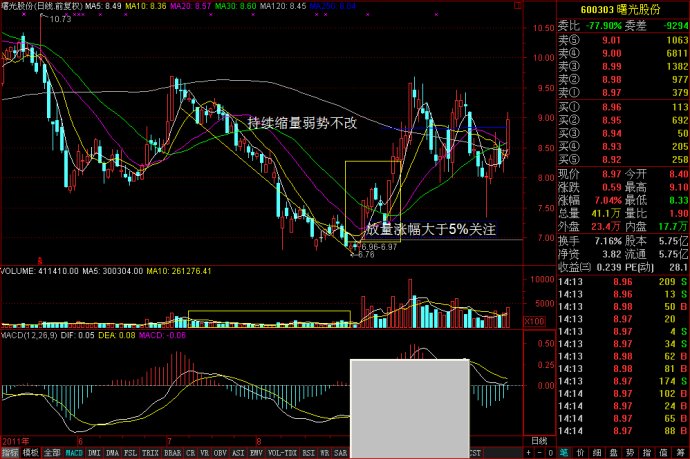The image size is (690, 459).
Task: Click the 卖⑤ ask price 9.01
Action: click(612, 40)
